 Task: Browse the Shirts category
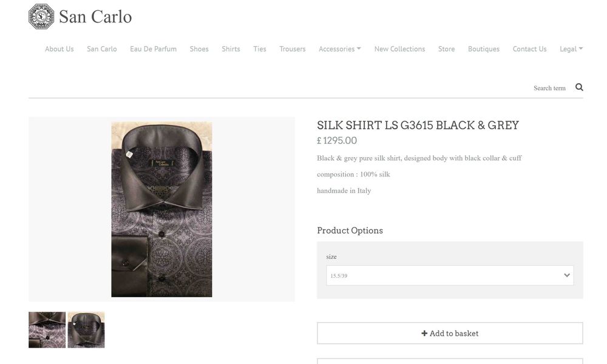[231, 49]
